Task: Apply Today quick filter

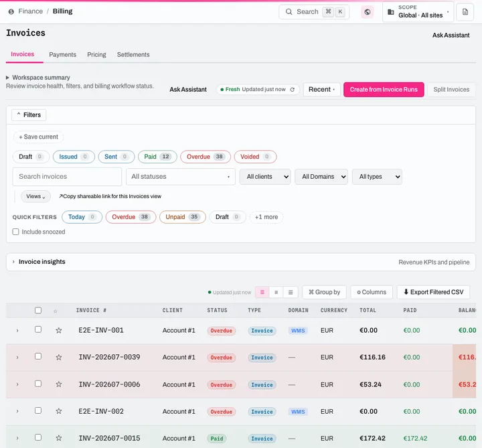Action: click(x=82, y=217)
